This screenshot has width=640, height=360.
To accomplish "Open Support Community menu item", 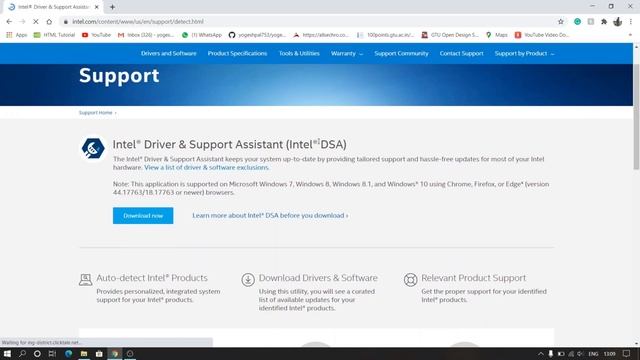I will pyautogui.click(x=401, y=53).
